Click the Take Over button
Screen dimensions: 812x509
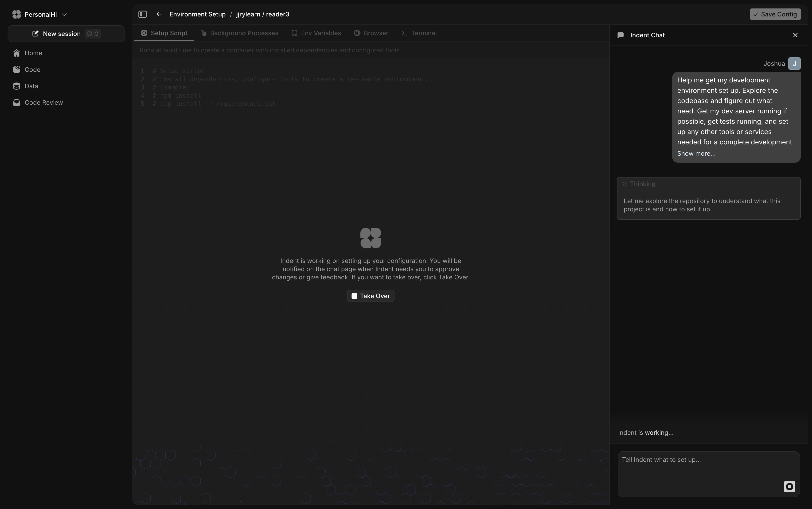pos(370,296)
